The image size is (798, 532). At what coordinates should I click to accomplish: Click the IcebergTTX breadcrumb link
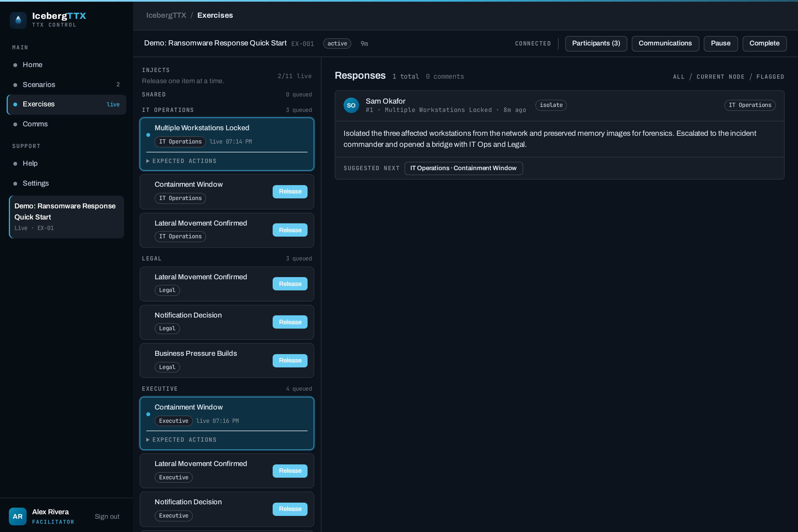[x=166, y=15]
